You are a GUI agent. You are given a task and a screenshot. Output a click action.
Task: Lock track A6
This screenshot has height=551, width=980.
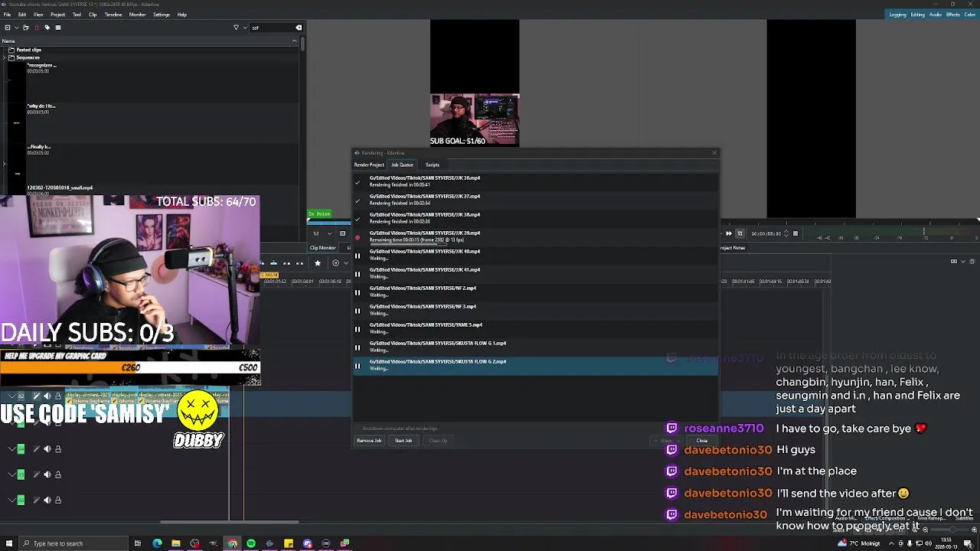point(57,500)
